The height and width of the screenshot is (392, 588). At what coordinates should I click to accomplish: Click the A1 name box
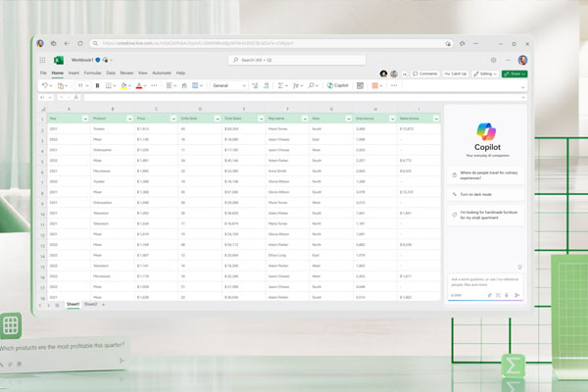[x=46, y=97]
